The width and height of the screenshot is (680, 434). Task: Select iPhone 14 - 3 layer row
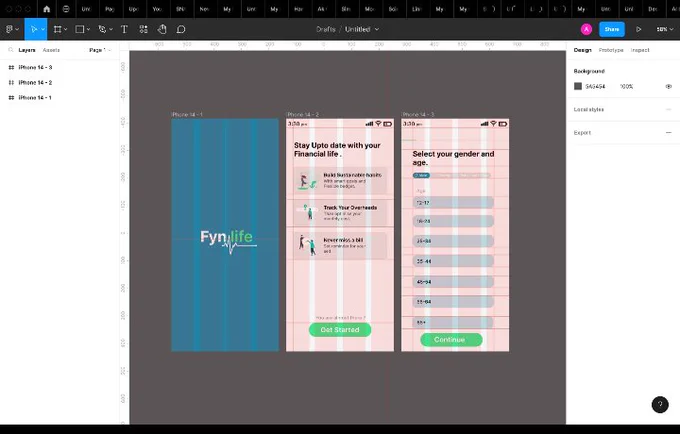pos(59,68)
